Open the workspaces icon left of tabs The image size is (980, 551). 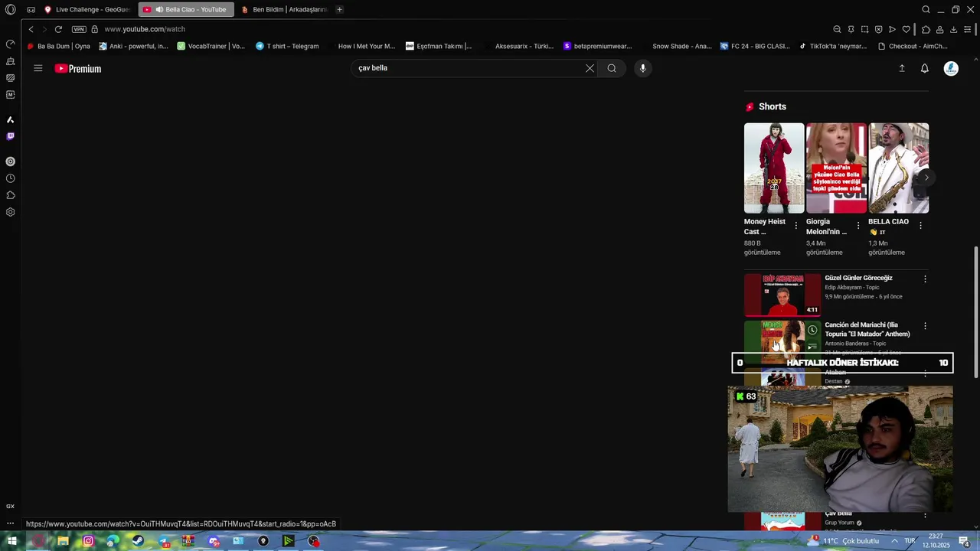pyautogui.click(x=31, y=9)
